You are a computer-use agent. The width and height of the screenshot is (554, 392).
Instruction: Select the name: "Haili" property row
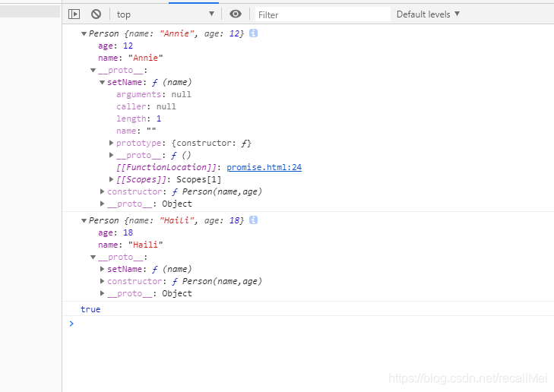131,245
